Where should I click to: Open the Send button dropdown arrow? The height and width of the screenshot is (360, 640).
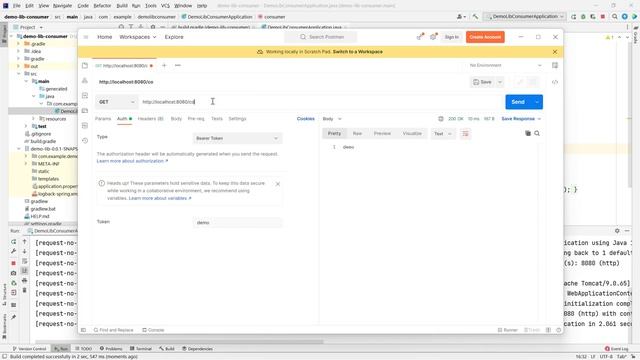tap(537, 102)
